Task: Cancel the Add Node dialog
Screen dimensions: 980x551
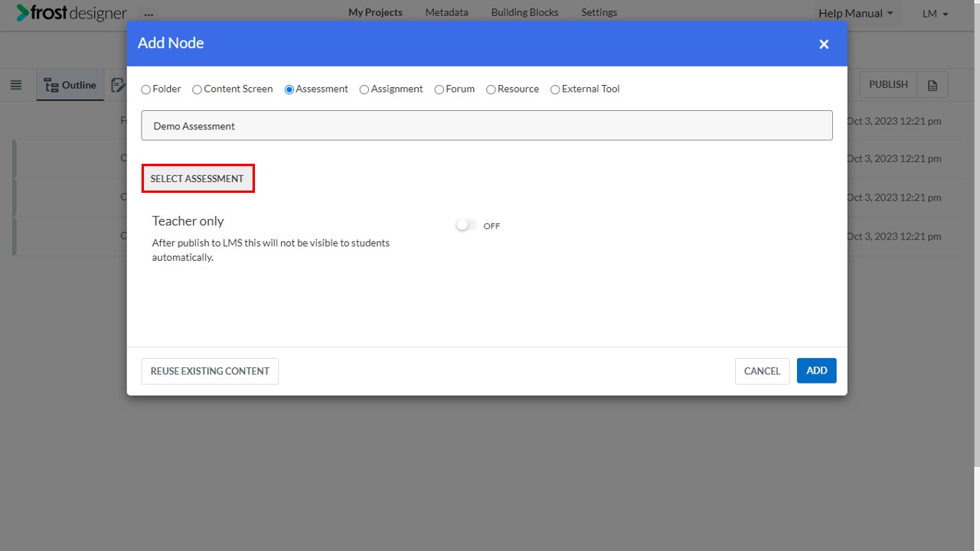Action: [762, 371]
